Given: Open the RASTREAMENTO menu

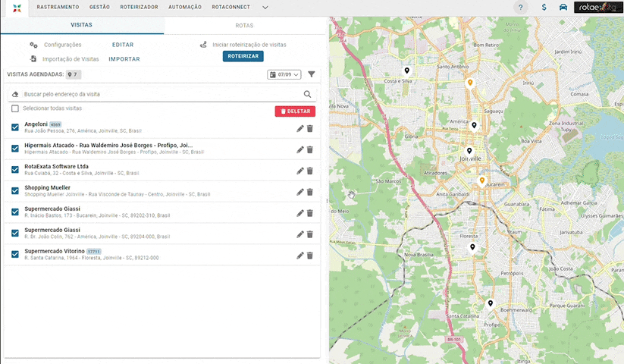Looking at the screenshot, I should coord(58,7).
